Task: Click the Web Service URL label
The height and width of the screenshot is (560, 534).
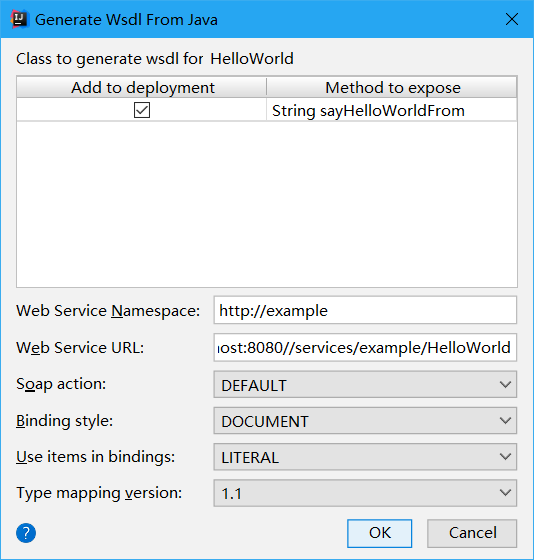Action: (x=80, y=348)
